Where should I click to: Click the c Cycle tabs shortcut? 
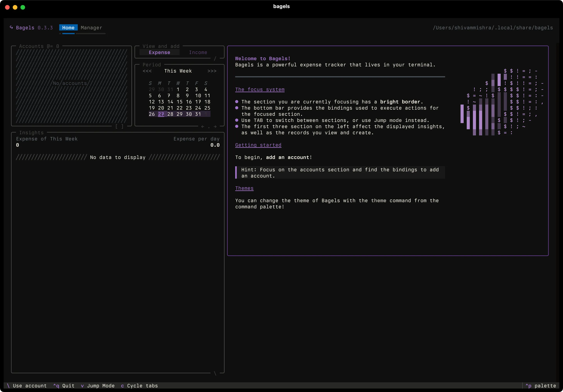point(139,386)
